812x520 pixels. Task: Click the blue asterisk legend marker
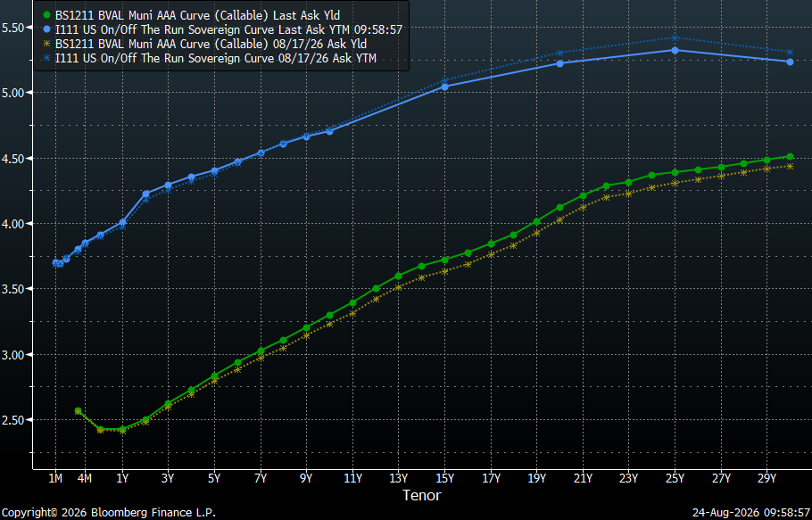47,59
